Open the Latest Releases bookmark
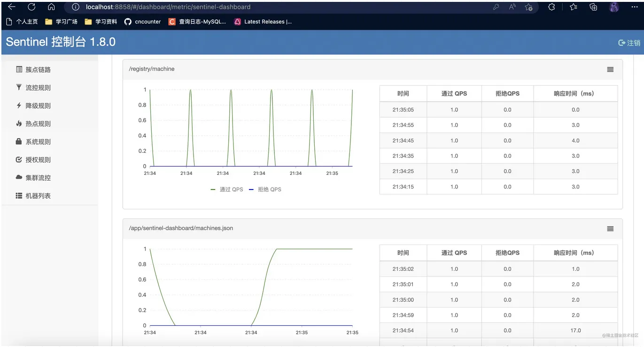Image resolution: width=644 pixels, height=347 pixels. click(x=263, y=22)
